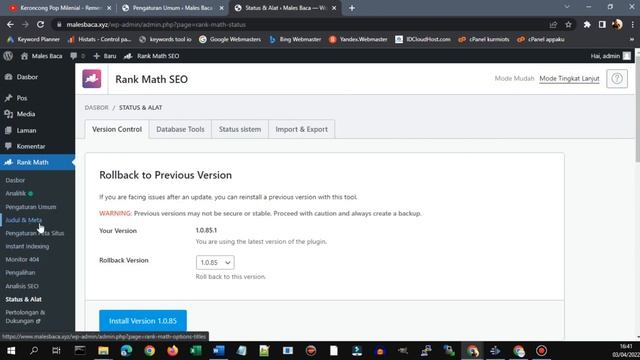This screenshot has height=360, width=640.
Task: Open the Windows Start menu
Action: (11, 351)
